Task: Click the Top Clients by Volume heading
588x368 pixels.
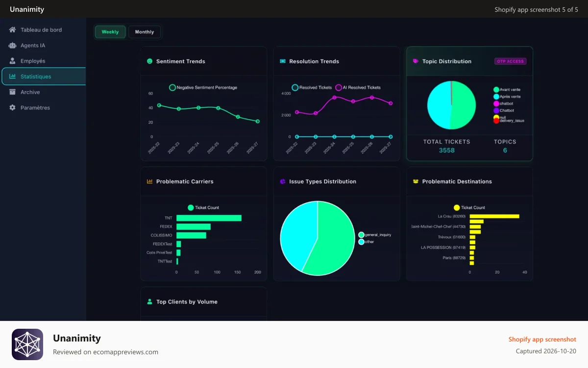Action: pyautogui.click(x=187, y=302)
